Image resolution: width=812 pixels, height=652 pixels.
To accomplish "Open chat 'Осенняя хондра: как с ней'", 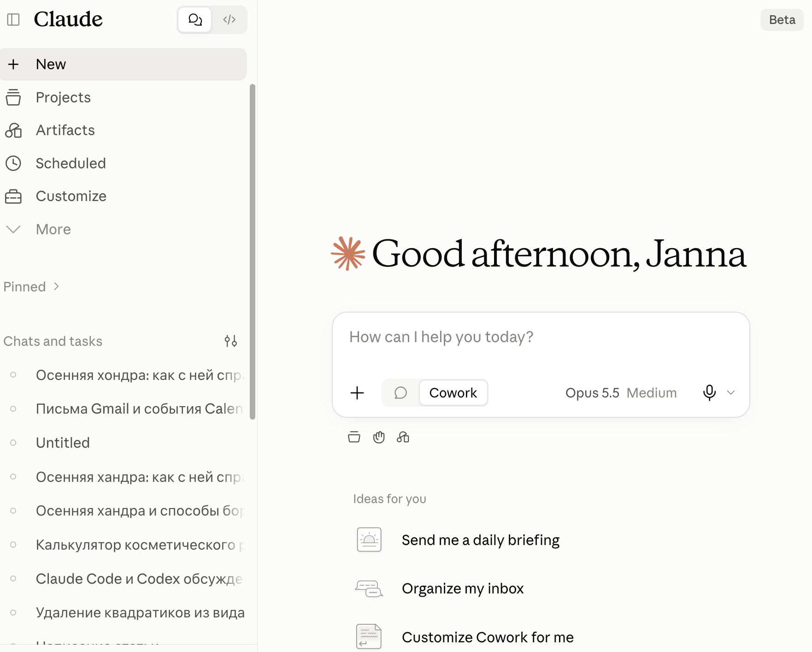I will point(123,375).
